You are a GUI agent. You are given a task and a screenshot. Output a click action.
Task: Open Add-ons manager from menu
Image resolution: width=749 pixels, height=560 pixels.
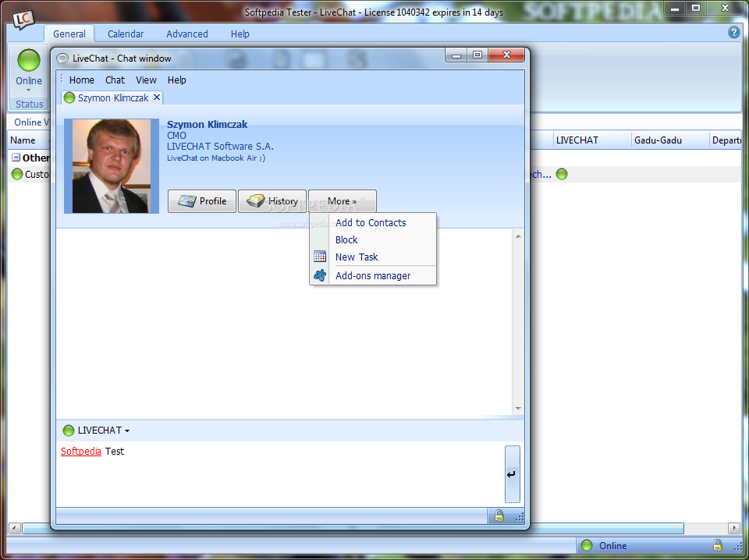[373, 276]
